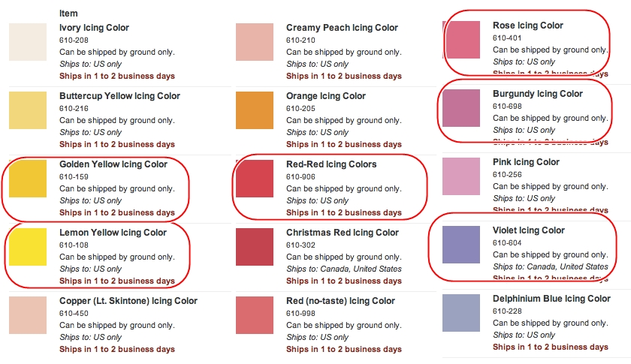Pick the Red-Red color swatch

click(x=255, y=179)
